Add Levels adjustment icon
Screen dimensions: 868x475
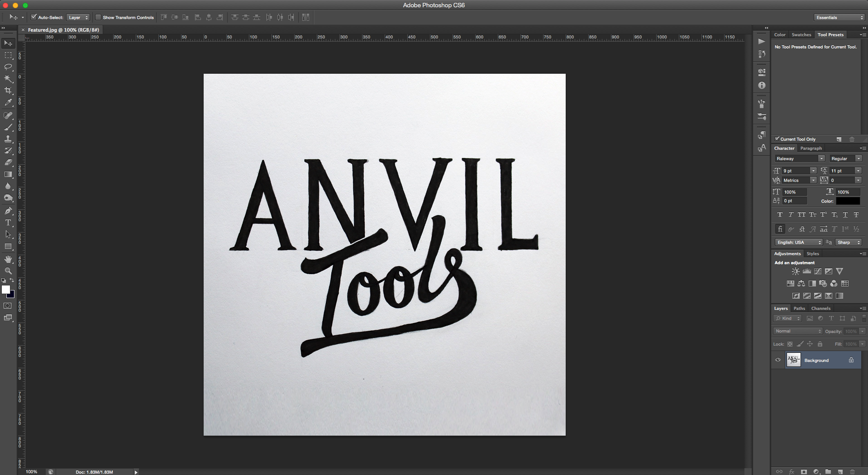[x=806, y=271]
